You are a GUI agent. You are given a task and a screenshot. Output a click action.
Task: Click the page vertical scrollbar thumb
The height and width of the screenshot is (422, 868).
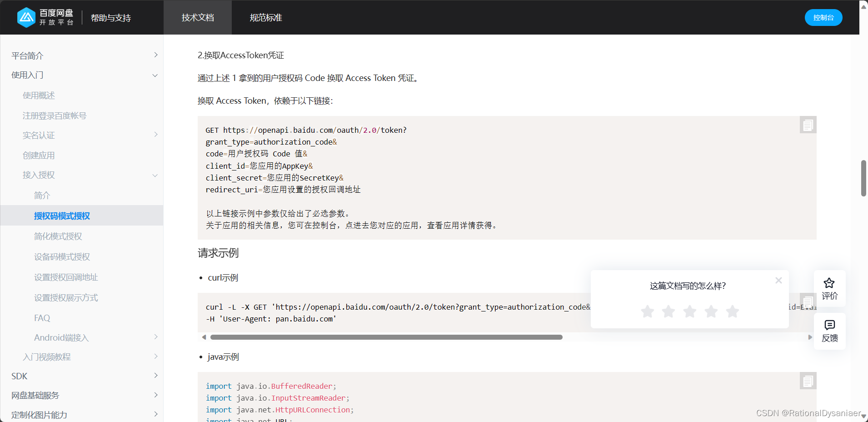click(x=863, y=178)
